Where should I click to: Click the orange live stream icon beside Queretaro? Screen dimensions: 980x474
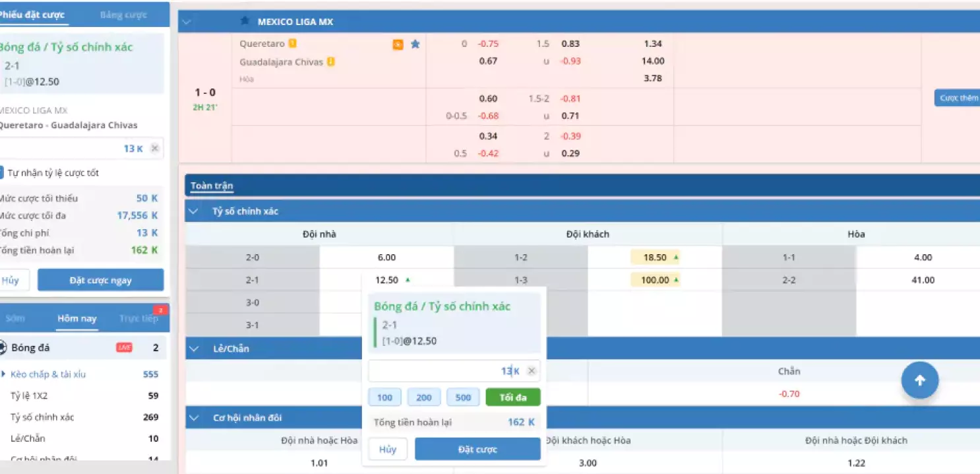click(397, 44)
